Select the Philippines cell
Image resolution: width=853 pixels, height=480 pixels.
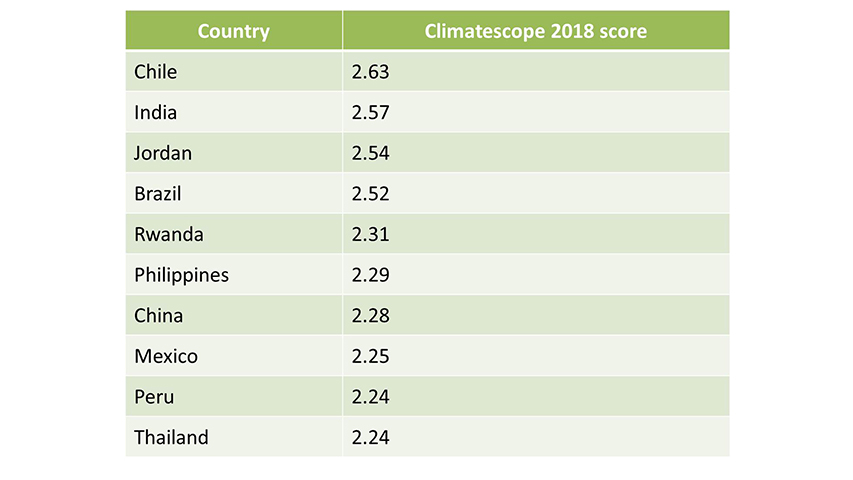[x=181, y=275]
